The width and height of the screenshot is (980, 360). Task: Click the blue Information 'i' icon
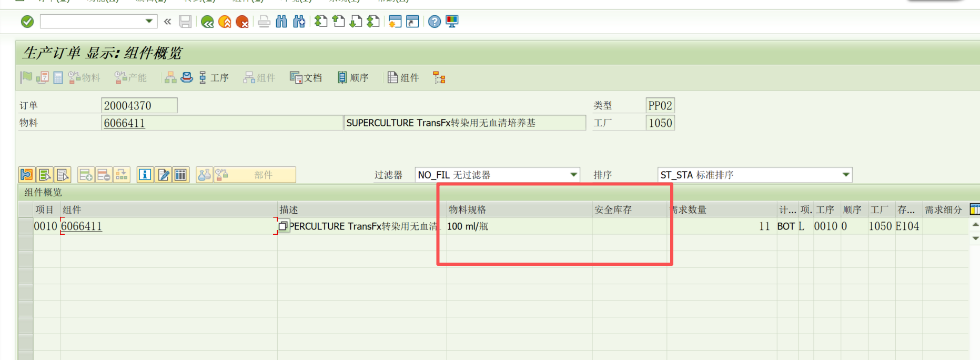pyautogui.click(x=145, y=175)
